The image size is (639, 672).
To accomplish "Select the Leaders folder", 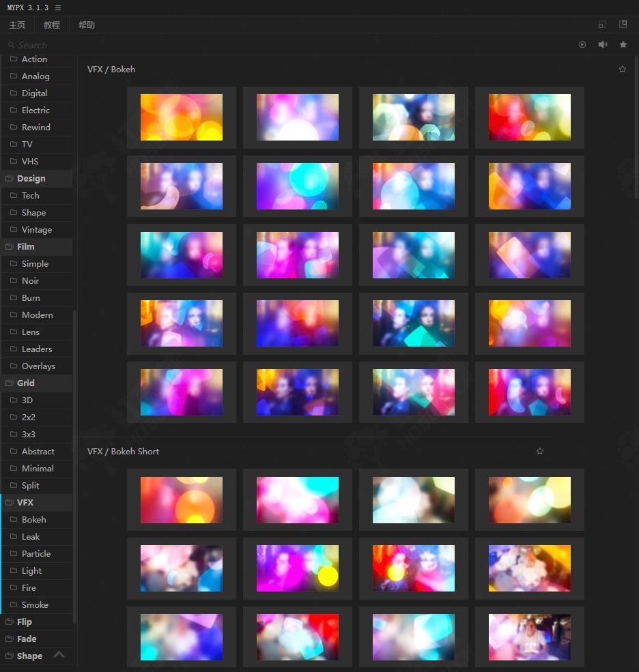I will 37,349.
